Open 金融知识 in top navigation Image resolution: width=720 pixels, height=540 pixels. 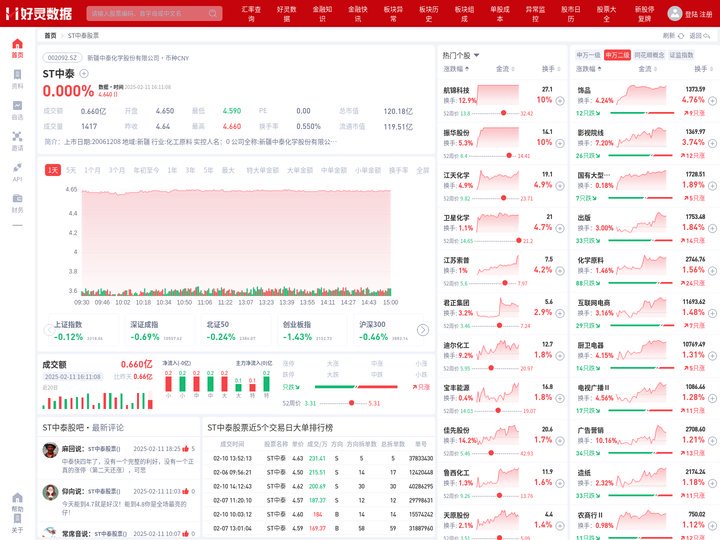click(x=322, y=14)
